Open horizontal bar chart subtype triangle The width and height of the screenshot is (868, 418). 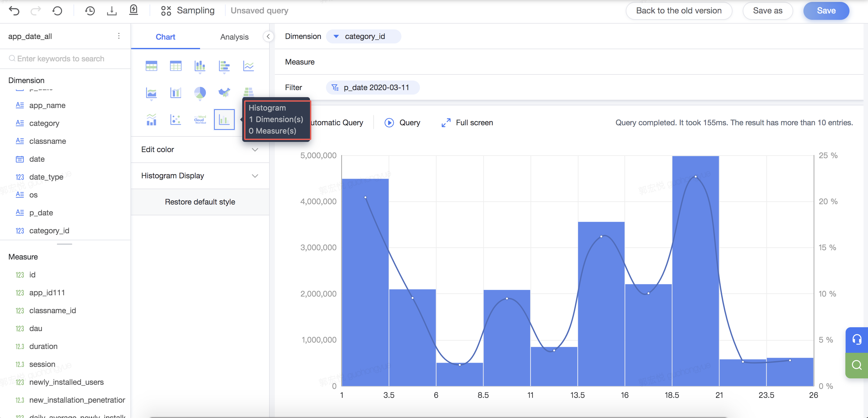224,73
